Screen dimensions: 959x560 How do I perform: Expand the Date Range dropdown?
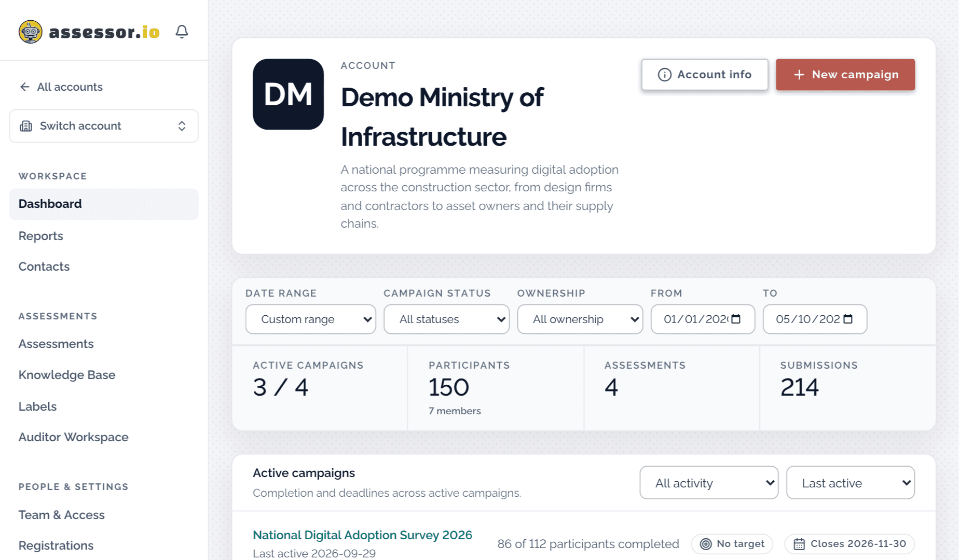point(310,319)
